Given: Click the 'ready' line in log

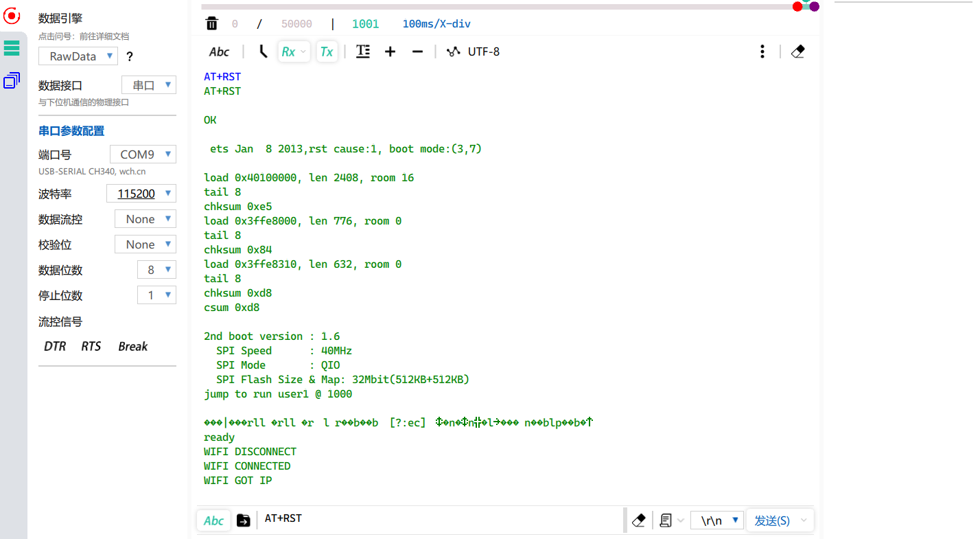Looking at the screenshot, I should [x=219, y=437].
